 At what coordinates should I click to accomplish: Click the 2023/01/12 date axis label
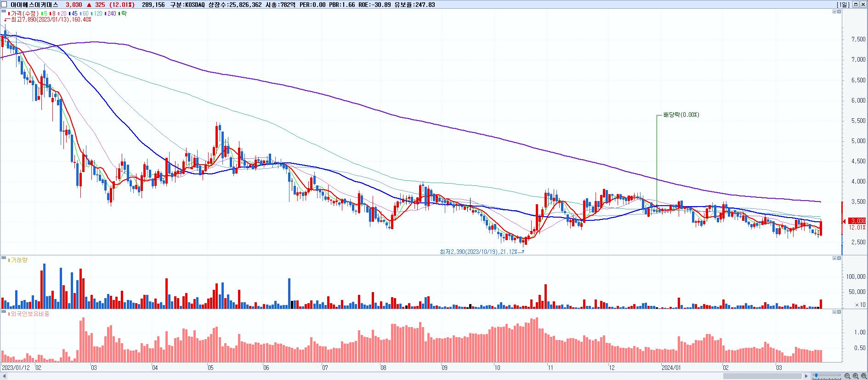(16, 368)
